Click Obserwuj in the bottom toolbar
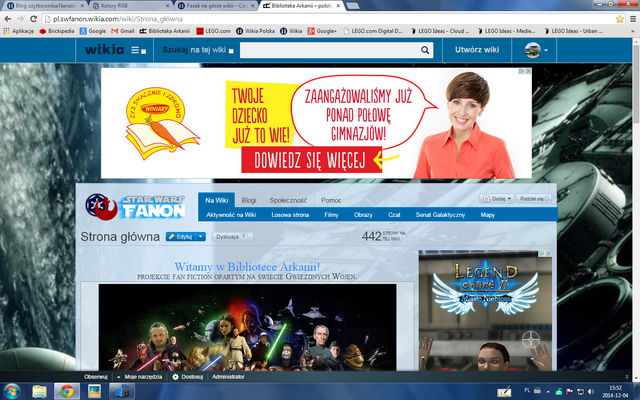 96,377
